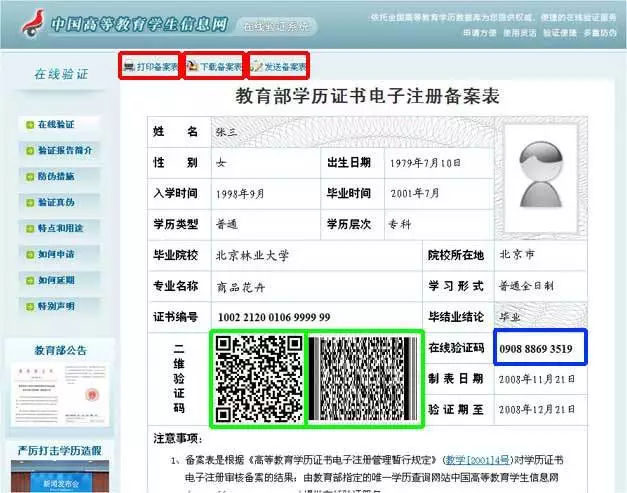The height and width of the screenshot is (493, 627).
Task: Click the 在线验证系统 header badge
Action: click(x=276, y=27)
